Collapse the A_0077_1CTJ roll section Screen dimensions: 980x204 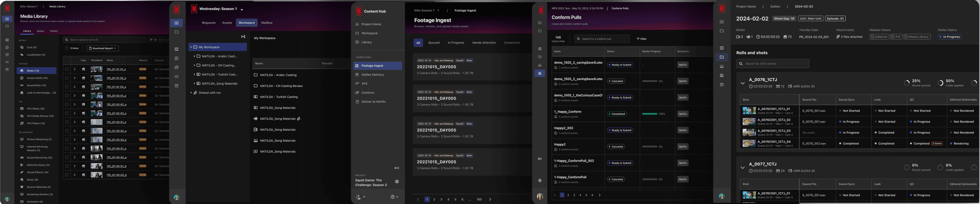tap(742, 167)
